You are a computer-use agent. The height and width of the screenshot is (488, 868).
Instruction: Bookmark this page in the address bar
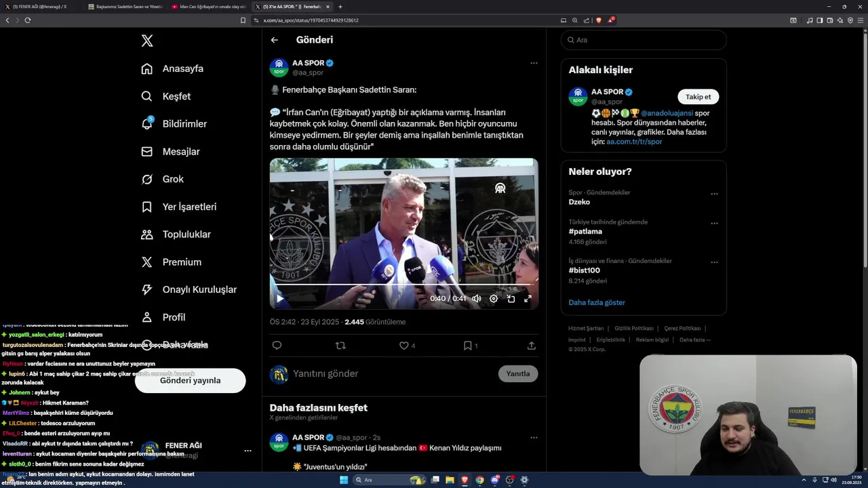click(243, 20)
